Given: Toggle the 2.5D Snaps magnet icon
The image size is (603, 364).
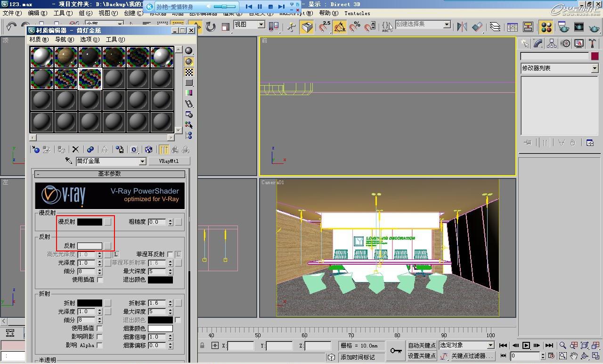Looking at the screenshot, I should pos(324,27).
